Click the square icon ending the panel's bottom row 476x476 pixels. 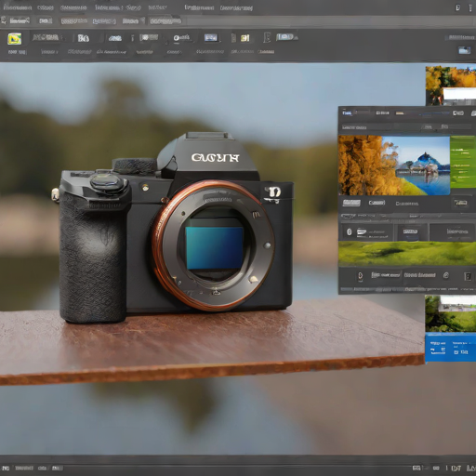[468, 276]
